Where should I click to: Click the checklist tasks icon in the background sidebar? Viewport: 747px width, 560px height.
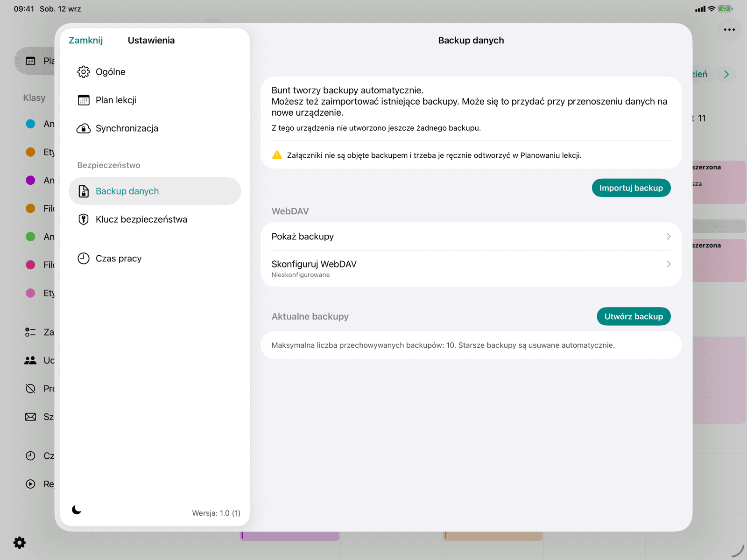click(x=30, y=332)
